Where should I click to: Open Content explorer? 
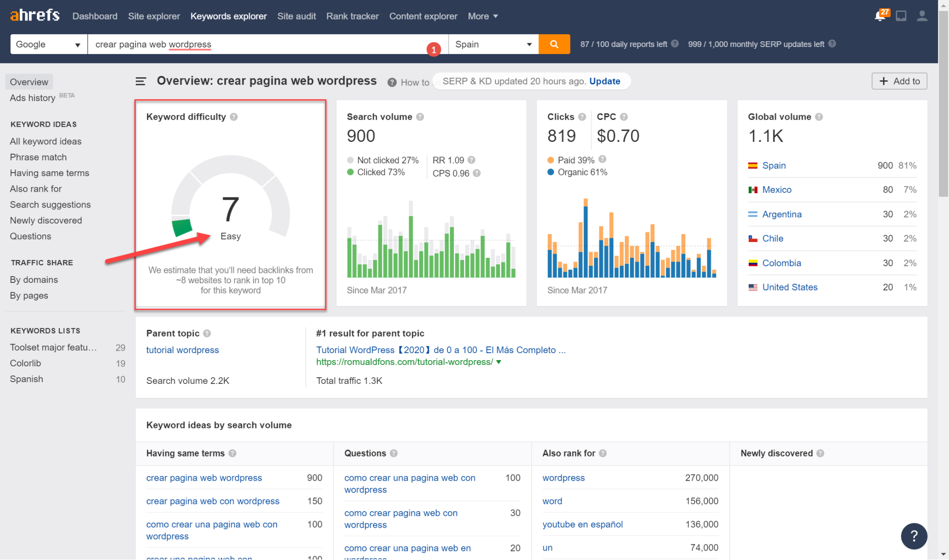[x=423, y=16]
